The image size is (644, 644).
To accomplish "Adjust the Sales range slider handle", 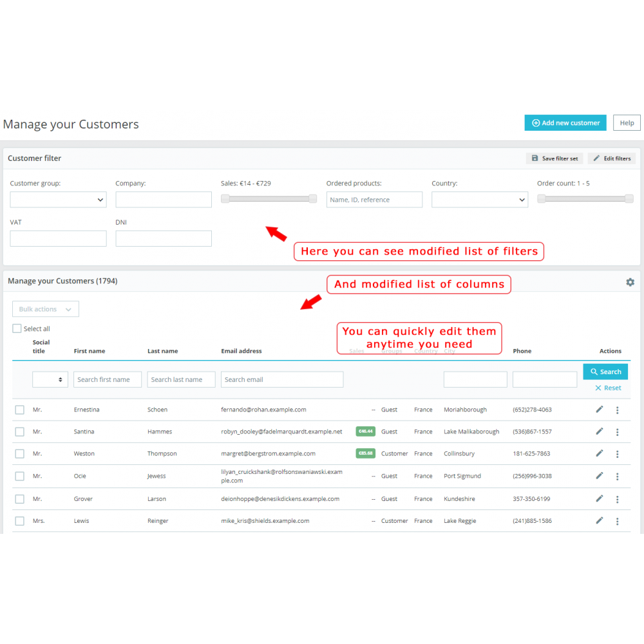I will point(225,198).
